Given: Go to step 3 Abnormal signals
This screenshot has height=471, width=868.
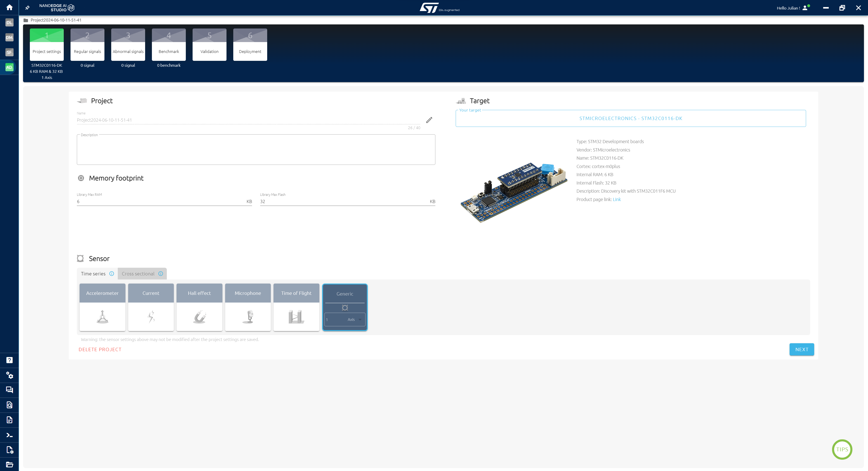Looking at the screenshot, I should point(128,45).
